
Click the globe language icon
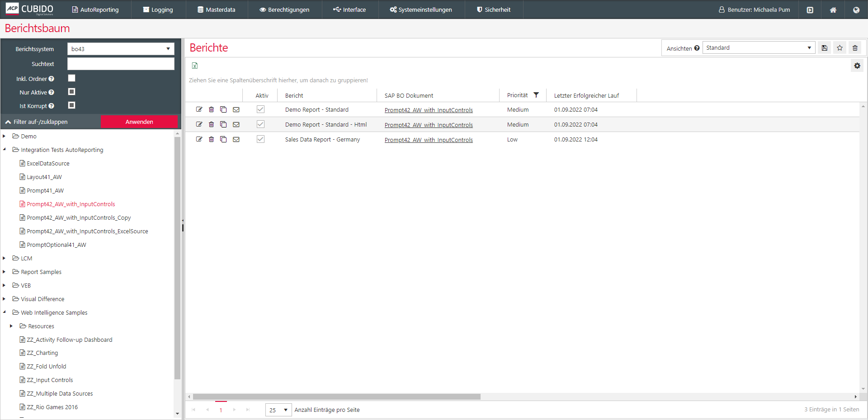click(856, 9)
